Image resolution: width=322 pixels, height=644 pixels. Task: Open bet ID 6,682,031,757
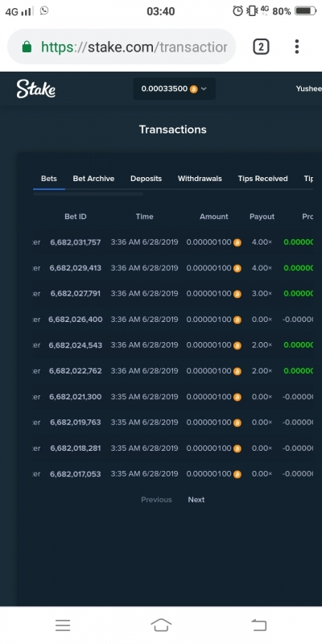pos(76,242)
